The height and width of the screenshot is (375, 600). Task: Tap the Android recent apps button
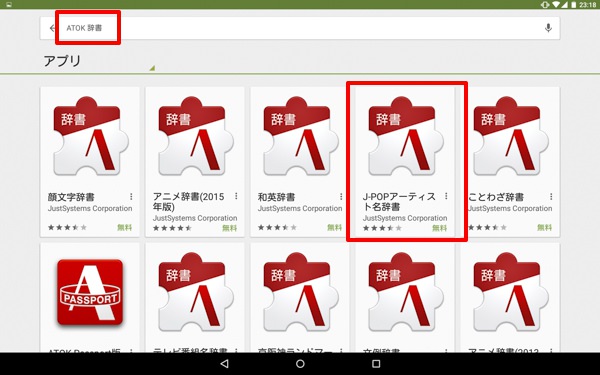tap(376, 364)
